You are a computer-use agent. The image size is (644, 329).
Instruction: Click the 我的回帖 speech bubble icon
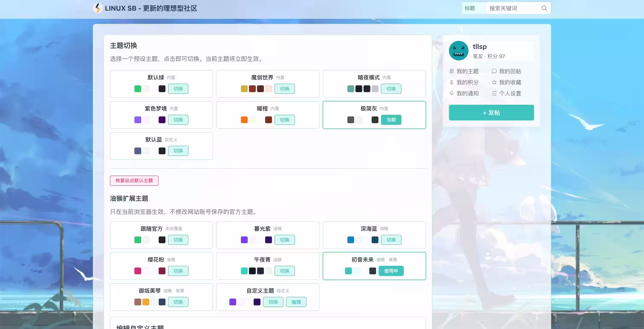tap(494, 71)
